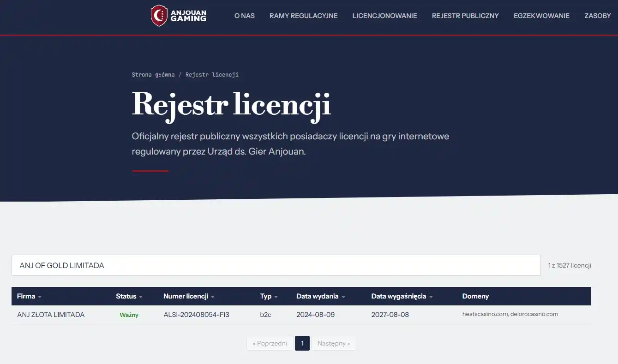Click the heatscasino.com, delorocasino.com domains cell

point(510,314)
